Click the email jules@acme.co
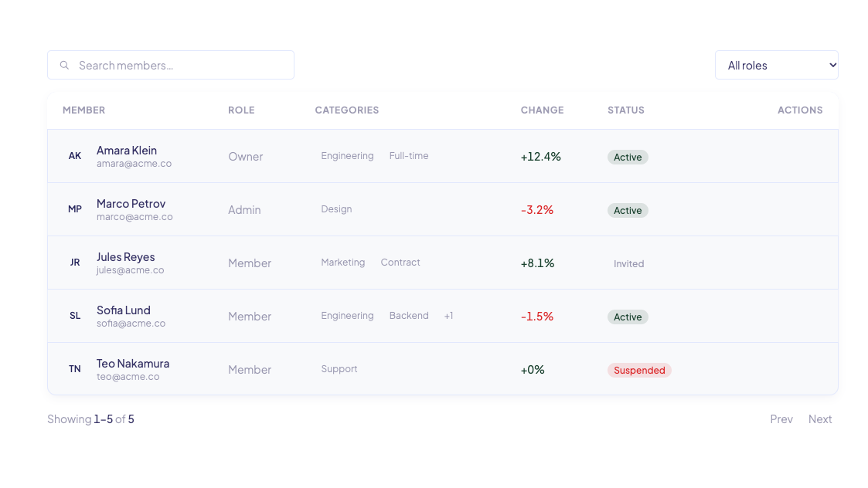 pos(130,270)
